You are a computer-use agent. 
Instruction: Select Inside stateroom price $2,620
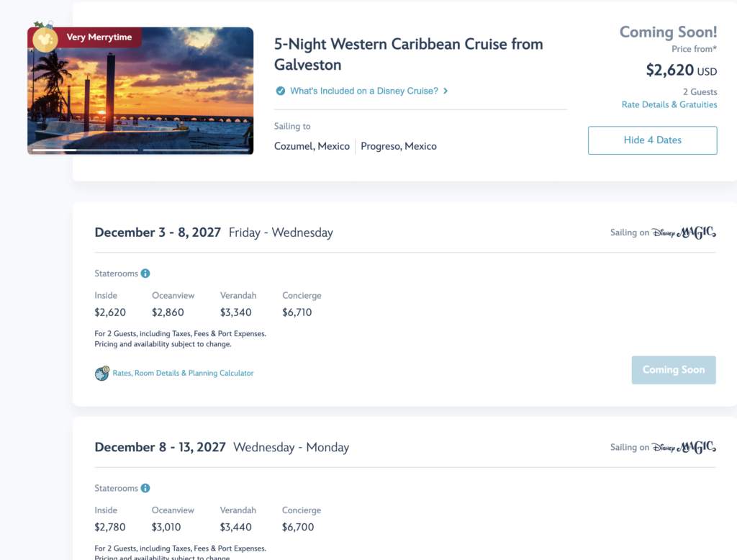coord(110,312)
